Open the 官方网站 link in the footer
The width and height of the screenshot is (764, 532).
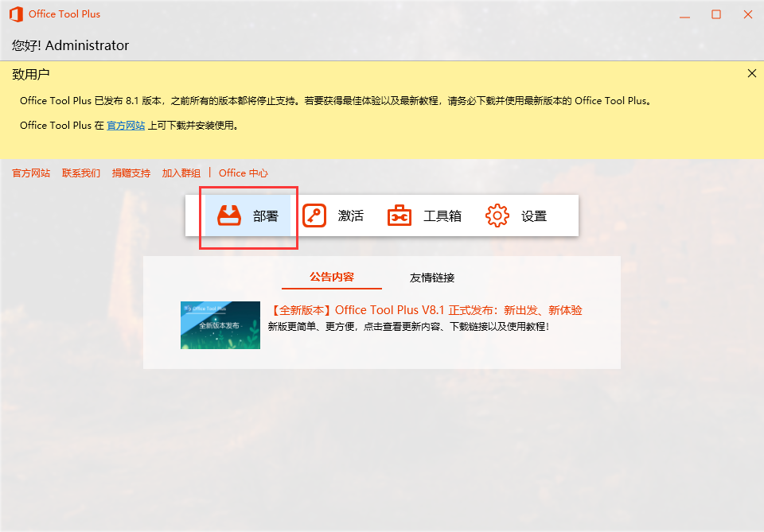point(30,173)
